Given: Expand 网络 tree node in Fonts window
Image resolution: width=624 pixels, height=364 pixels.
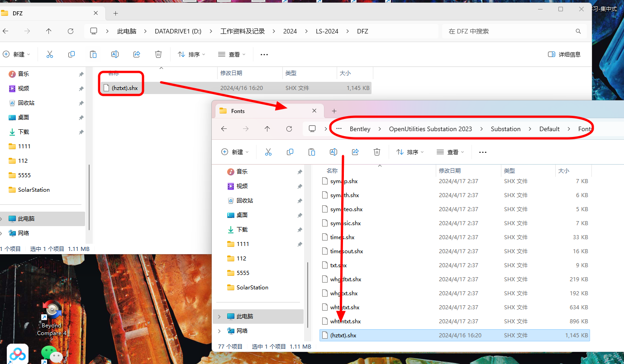Looking at the screenshot, I should coord(220,331).
